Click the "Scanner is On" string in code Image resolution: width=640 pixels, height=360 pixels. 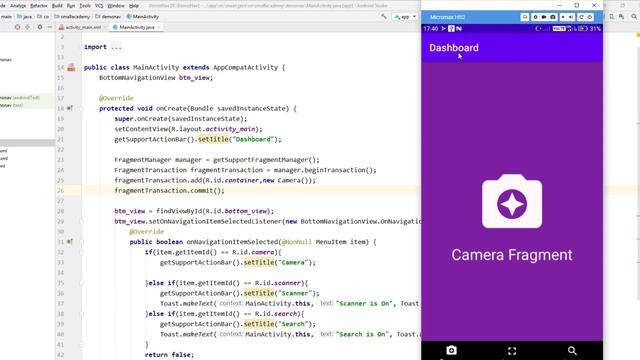365,303
